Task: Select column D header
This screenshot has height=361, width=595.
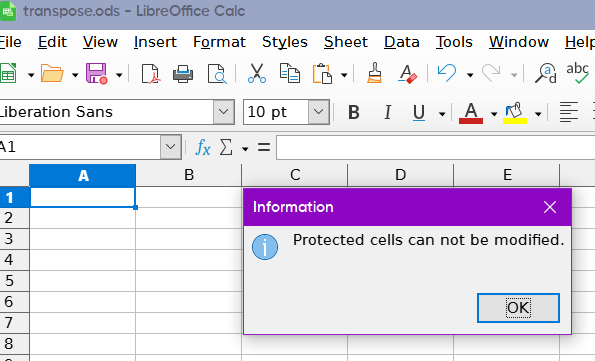Action: click(x=400, y=175)
